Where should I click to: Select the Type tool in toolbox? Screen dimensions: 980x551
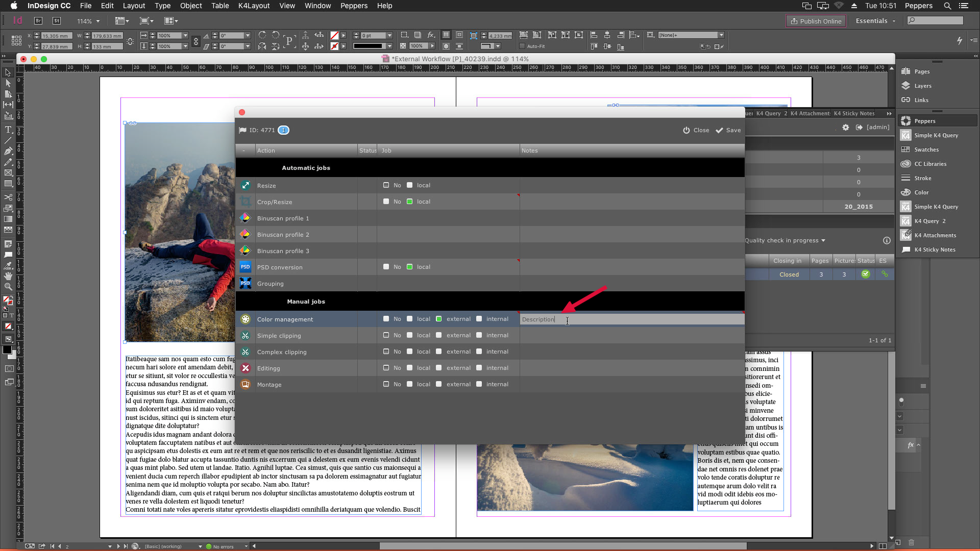click(x=8, y=129)
